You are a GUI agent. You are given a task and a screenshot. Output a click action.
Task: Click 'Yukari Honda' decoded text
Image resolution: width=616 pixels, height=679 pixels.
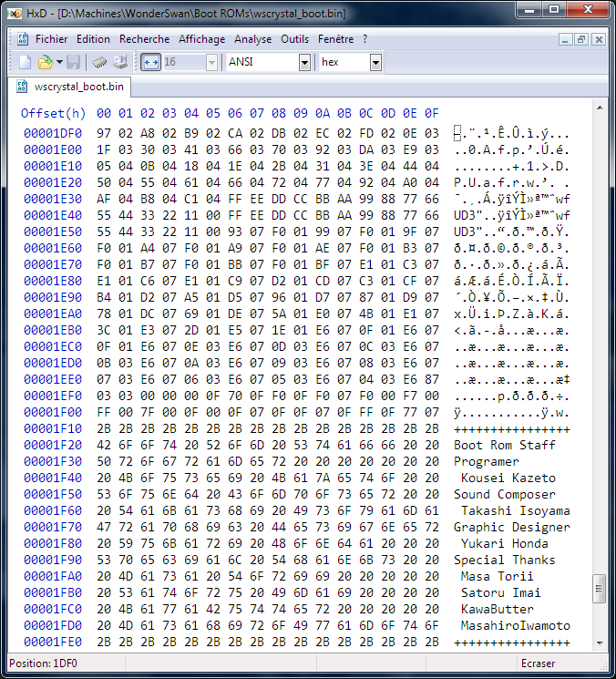(504, 544)
